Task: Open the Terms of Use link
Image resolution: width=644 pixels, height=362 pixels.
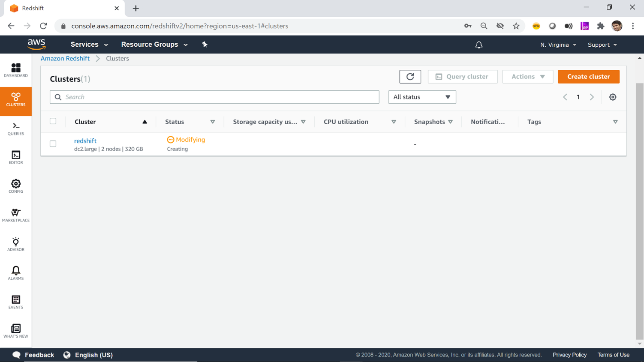Action: point(613,355)
